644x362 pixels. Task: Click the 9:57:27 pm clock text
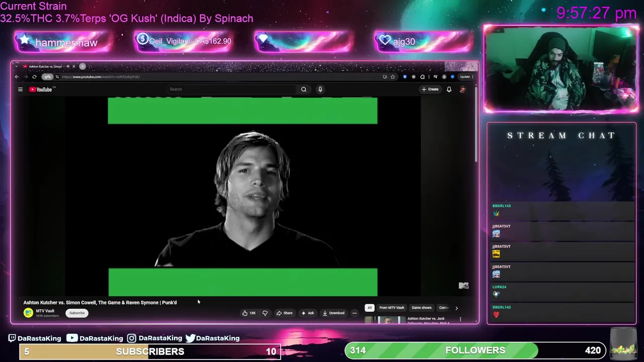point(596,13)
